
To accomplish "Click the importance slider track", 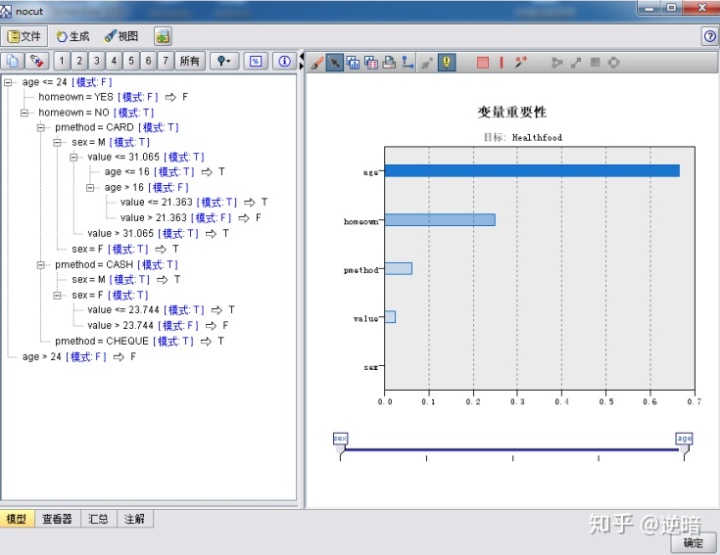I will 512,449.
